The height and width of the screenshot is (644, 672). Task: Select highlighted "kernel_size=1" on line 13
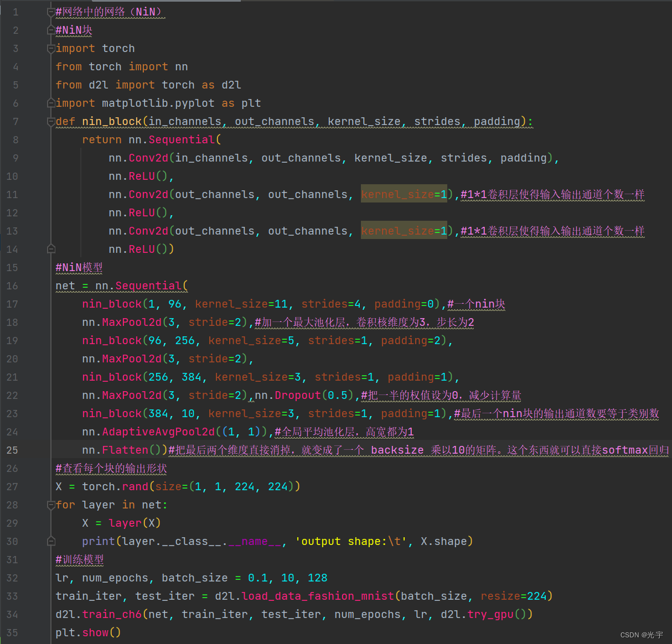pos(404,231)
